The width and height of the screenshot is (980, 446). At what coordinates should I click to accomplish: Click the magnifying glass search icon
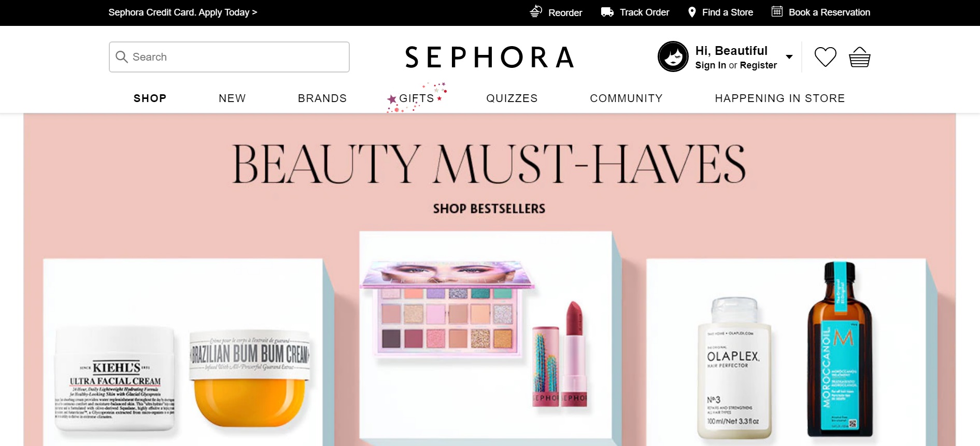tap(122, 57)
